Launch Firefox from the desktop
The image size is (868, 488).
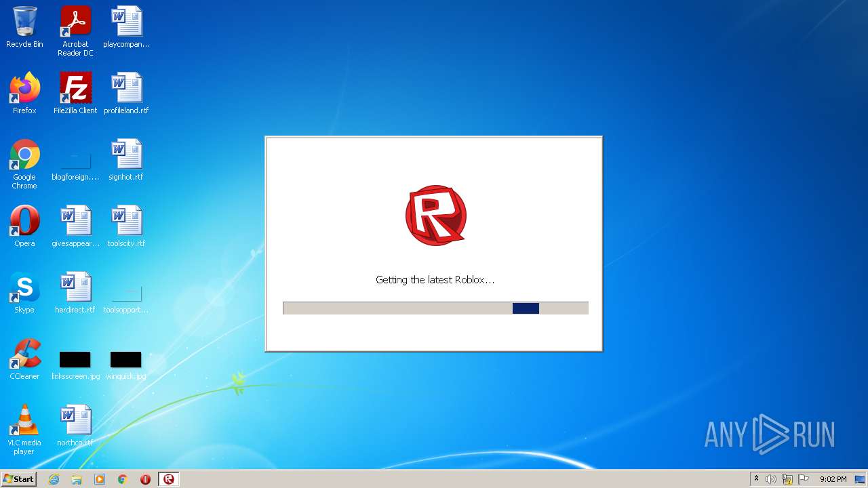[24, 94]
